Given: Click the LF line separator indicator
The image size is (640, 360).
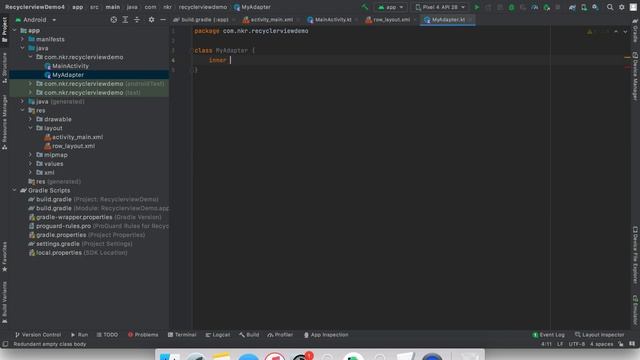Looking at the screenshot, I should click(x=560, y=344).
